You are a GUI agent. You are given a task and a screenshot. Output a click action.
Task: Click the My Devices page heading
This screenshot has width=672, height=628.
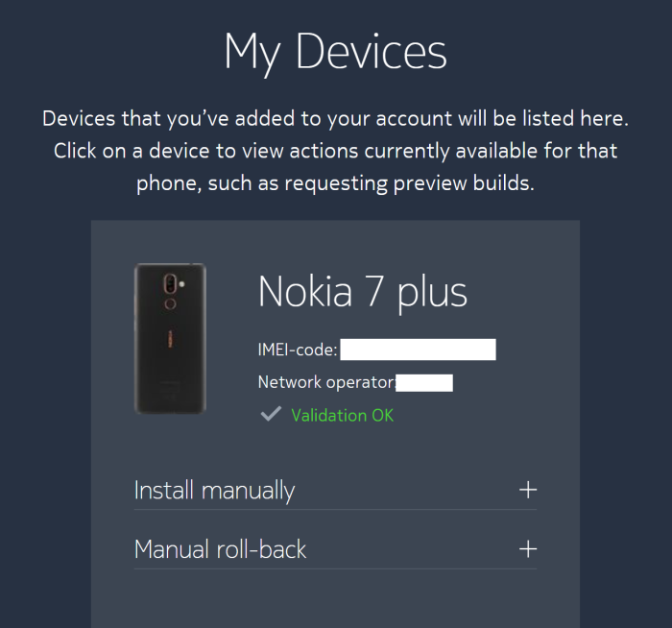coord(335,52)
